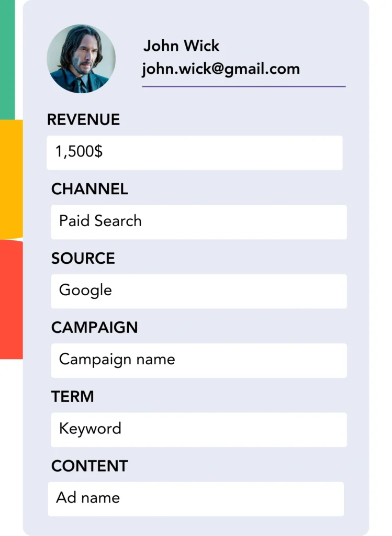Click the CHANNEL heading label
This screenshot has width=392, height=536.
tap(89, 189)
